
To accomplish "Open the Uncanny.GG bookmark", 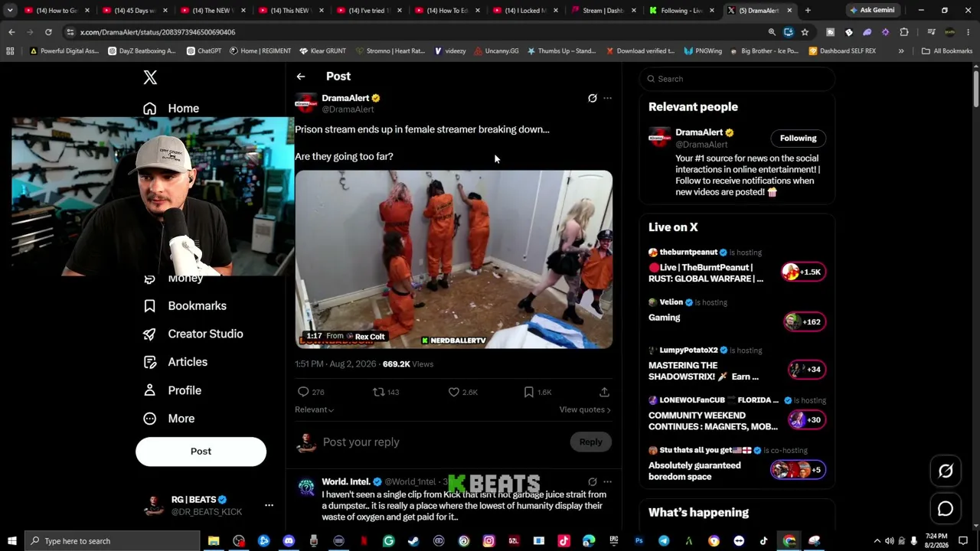I will (496, 51).
